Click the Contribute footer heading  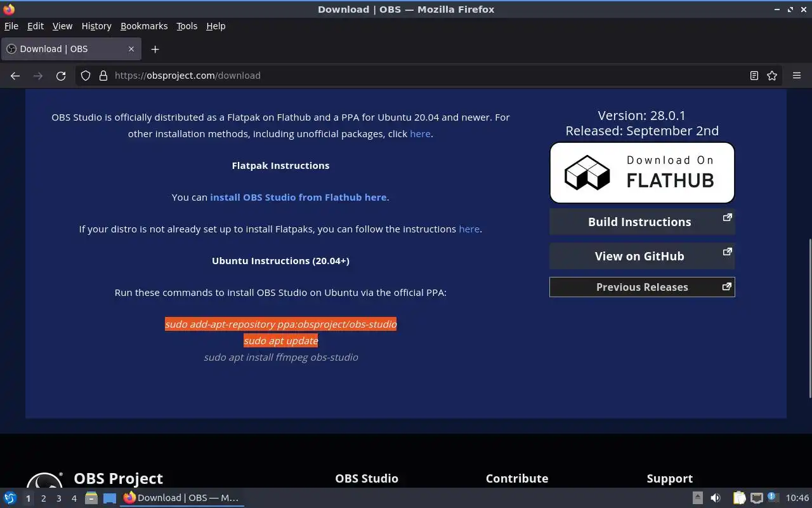pyautogui.click(x=517, y=478)
